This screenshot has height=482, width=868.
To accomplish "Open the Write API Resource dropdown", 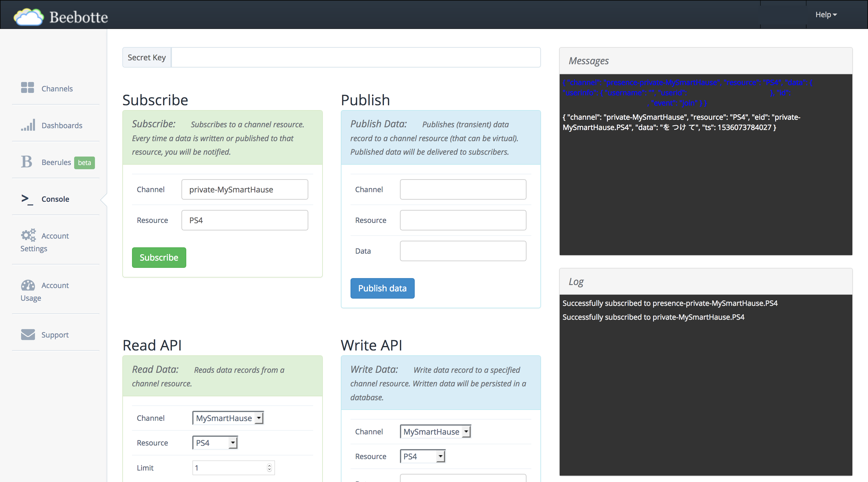I will pyautogui.click(x=423, y=456).
